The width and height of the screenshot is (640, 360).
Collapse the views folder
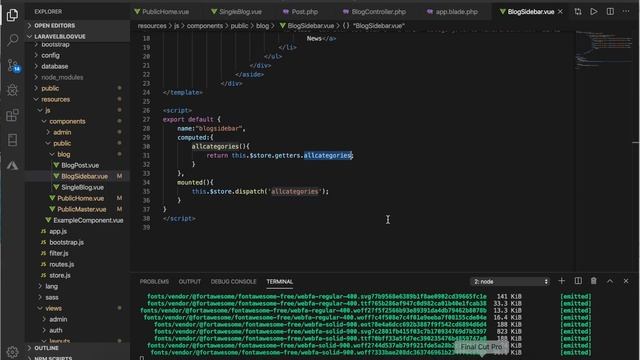point(53,308)
